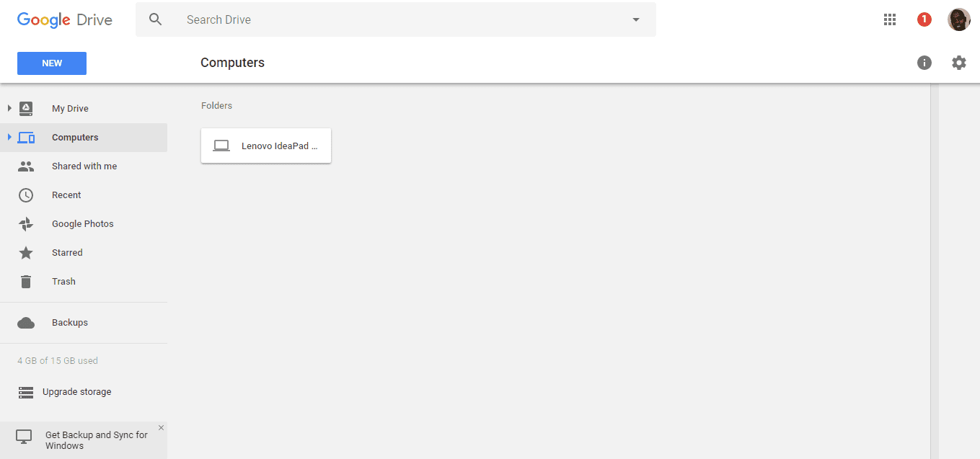
Task: Select Computers in the sidebar
Action: 84,138
